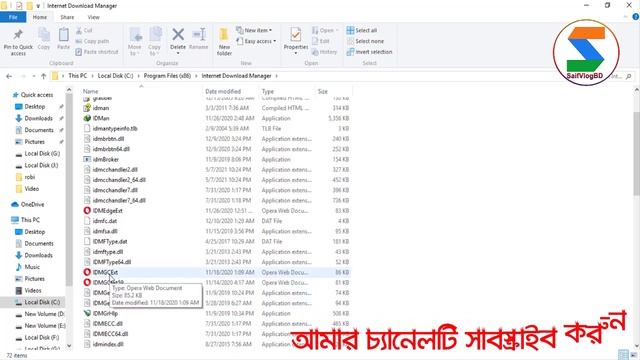This screenshot has width=640, height=360.
Task: Click Local Disk (C:) in address bar
Action: pos(116,76)
